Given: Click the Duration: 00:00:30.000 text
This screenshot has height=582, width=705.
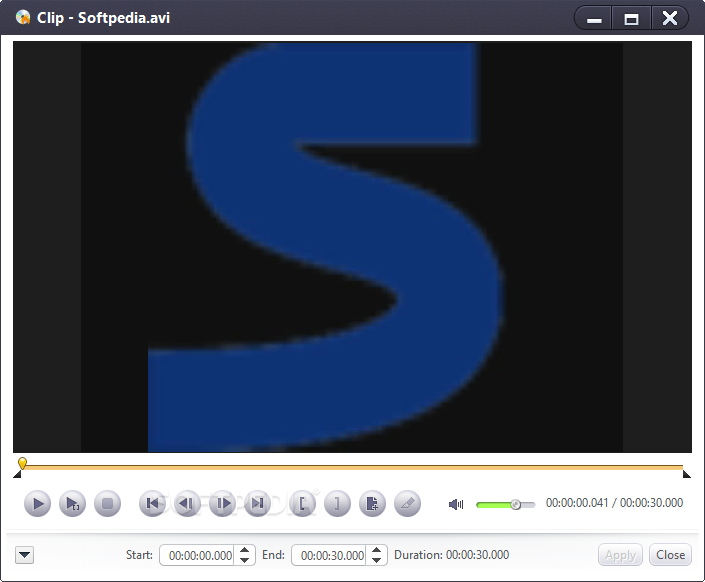Looking at the screenshot, I should click(451, 555).
